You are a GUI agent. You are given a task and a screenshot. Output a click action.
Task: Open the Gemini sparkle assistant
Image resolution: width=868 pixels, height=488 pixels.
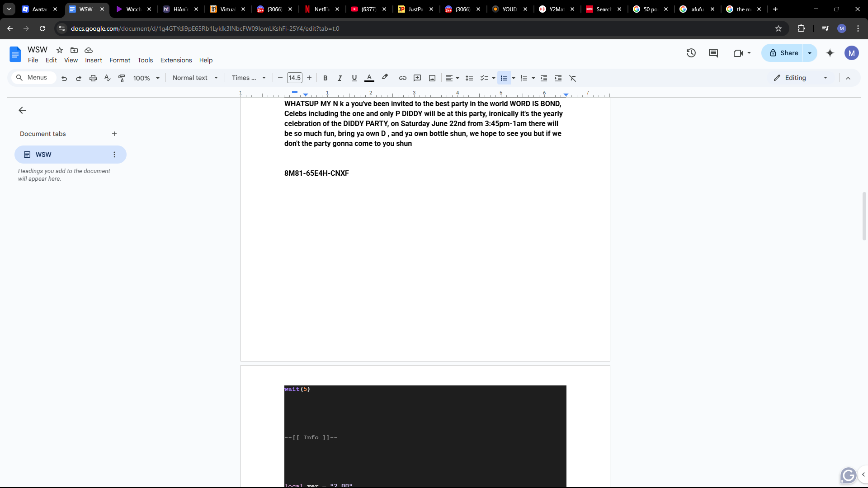[x=830, y=53]
